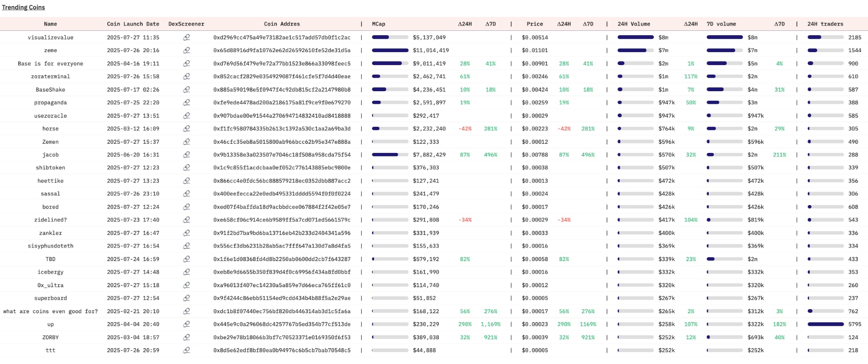Screen dimensions: 868x364
Task: Click the Trending Coins heading link
Action: pos(23,7)
